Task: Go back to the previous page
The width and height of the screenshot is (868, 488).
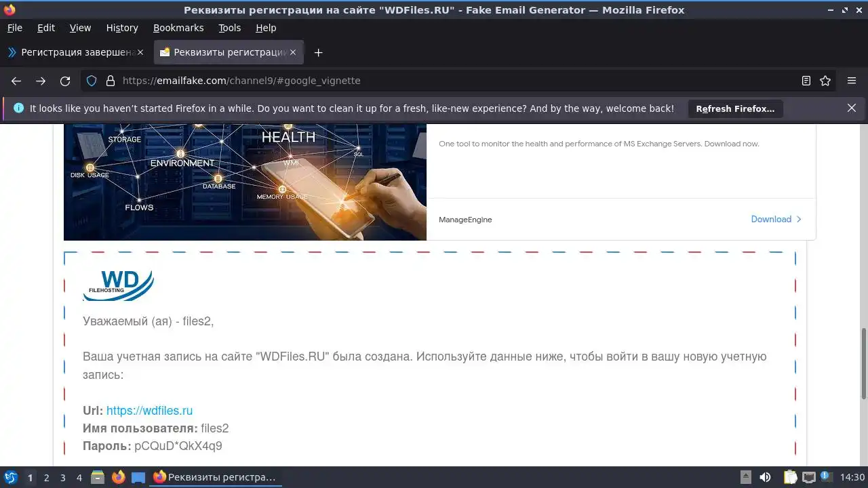Action: pyautogui.click(x=16, y=81)
